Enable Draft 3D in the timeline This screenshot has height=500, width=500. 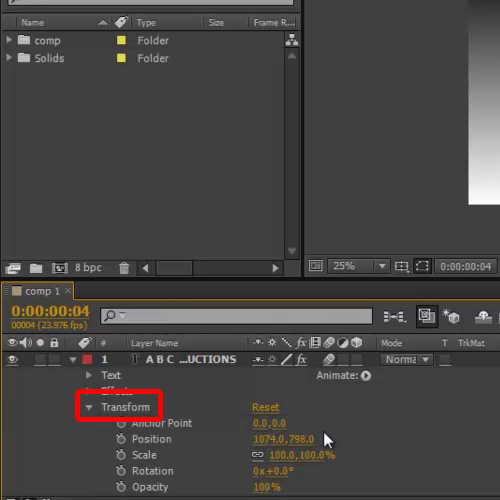(x=451, y=316)
